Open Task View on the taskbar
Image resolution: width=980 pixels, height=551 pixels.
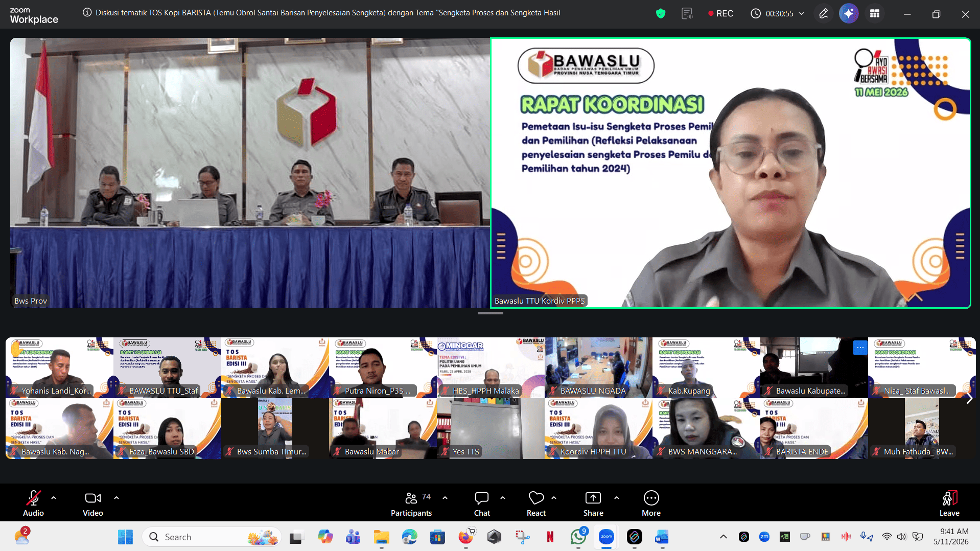(296, 537)
